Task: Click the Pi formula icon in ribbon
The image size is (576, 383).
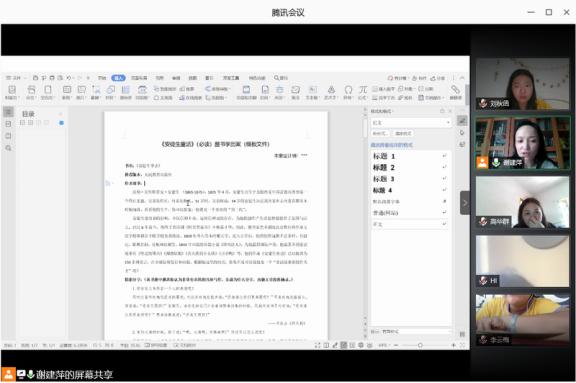Action: [363, 90]
